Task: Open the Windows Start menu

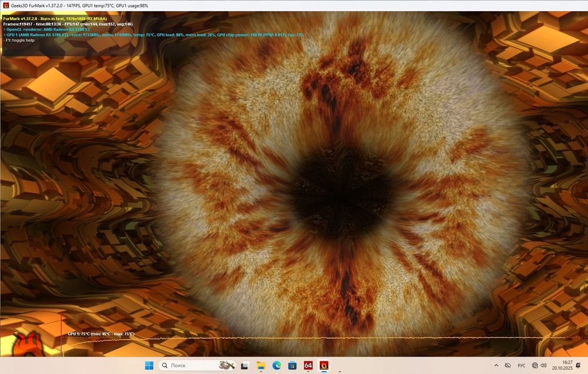Action: click(x=149, y=365)
